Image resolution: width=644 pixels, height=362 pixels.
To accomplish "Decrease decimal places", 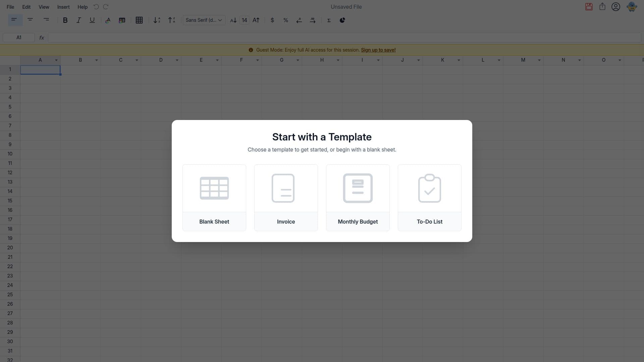I will pos(299,20).
